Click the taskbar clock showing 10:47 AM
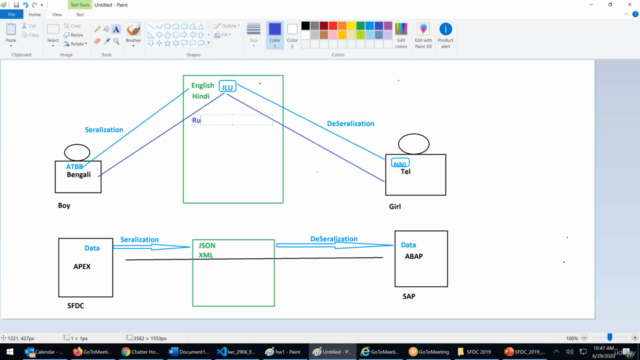The width and height of the screenshot is (640, 360). tap(604, 351)
